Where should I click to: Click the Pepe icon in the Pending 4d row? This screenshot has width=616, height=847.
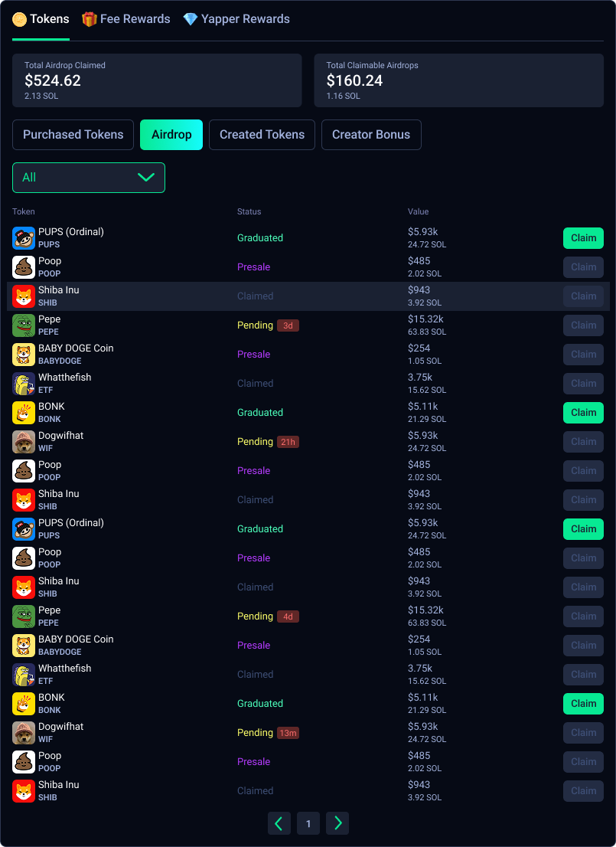24,616
